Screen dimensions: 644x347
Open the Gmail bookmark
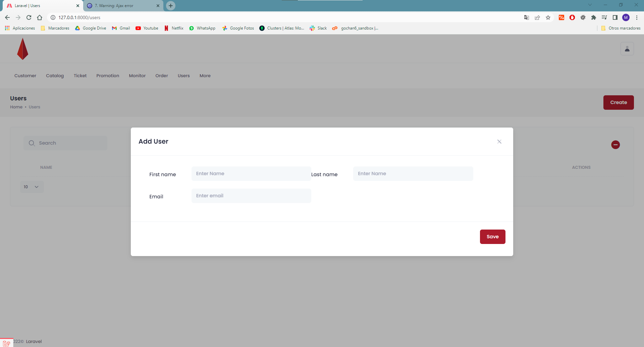(121, 28)
